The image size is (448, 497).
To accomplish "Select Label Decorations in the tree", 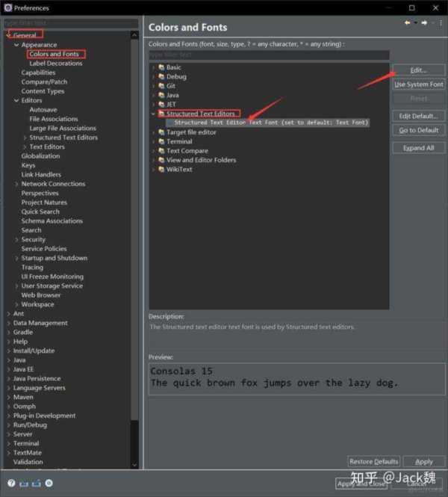I will 56,64.
